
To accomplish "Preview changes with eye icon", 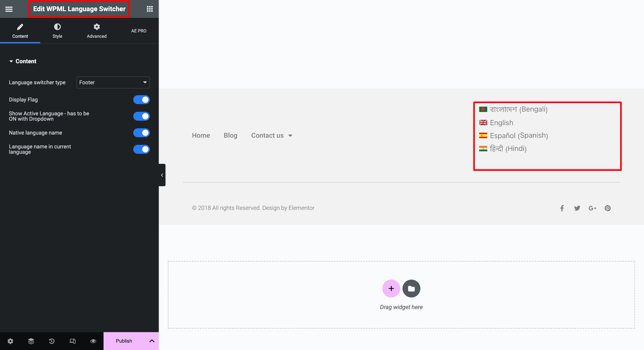I will click(93, 341).
